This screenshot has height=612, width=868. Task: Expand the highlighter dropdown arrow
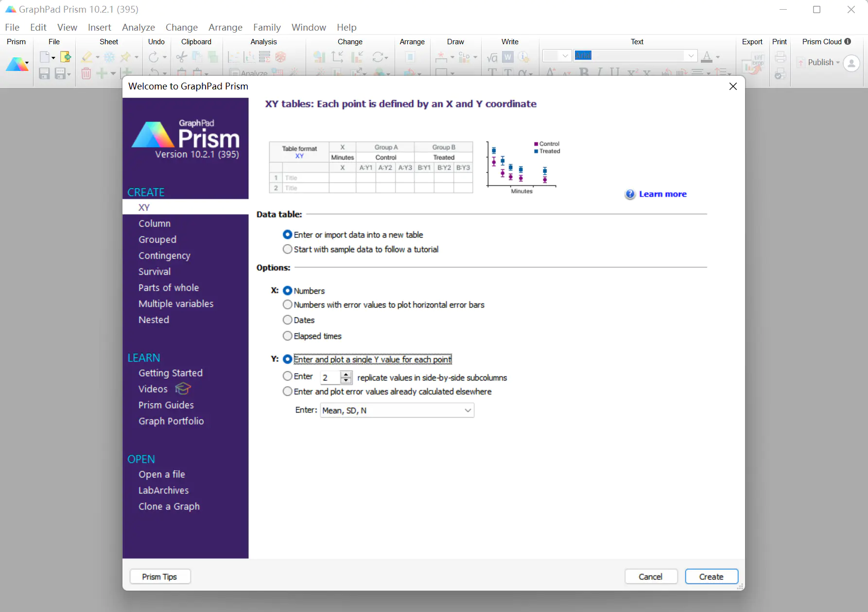[x=98, y=57]
